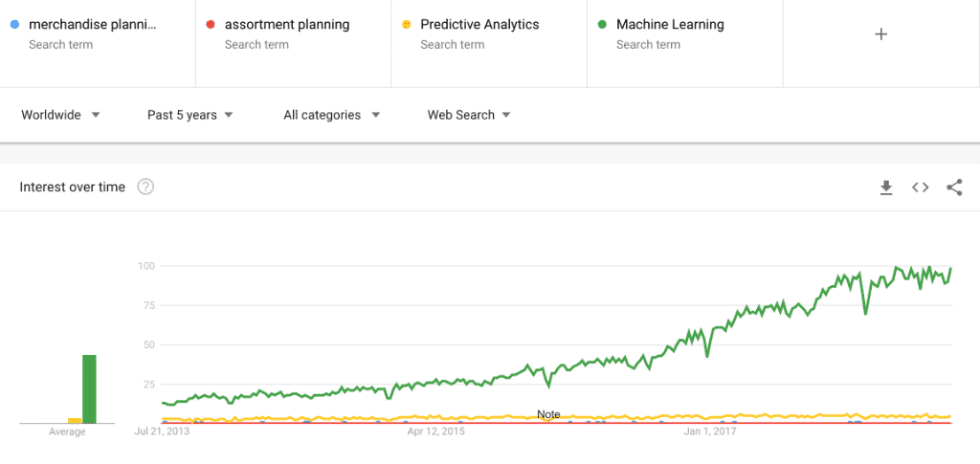Click the blue dot for merchandise planning
The width and height of the screenshot is (980, 464).
click(14, 24)
